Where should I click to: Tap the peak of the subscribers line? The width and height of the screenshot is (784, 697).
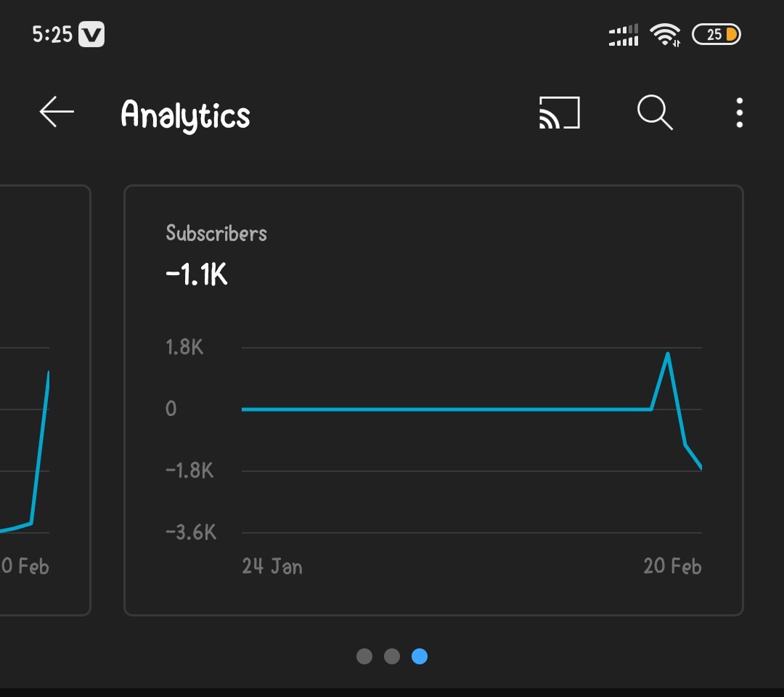(668, 354)
